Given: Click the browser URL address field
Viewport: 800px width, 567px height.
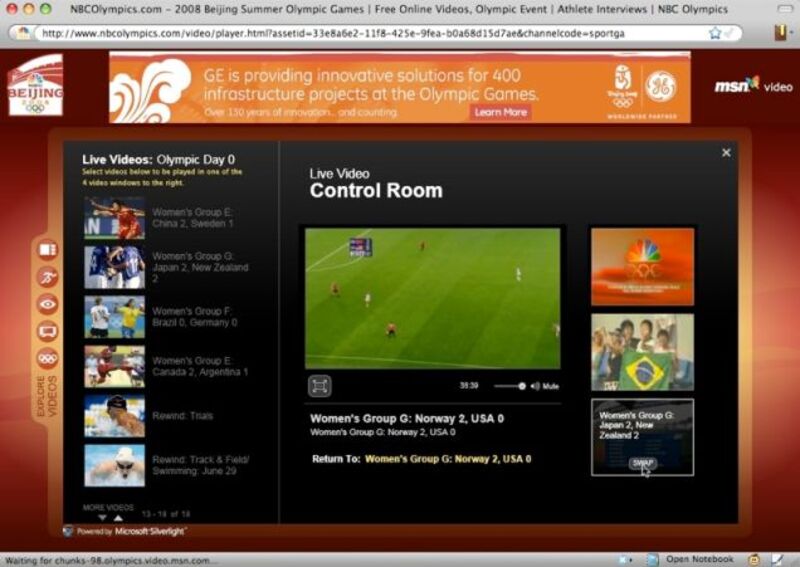Looking at the screenshot, I should (370, 32).
